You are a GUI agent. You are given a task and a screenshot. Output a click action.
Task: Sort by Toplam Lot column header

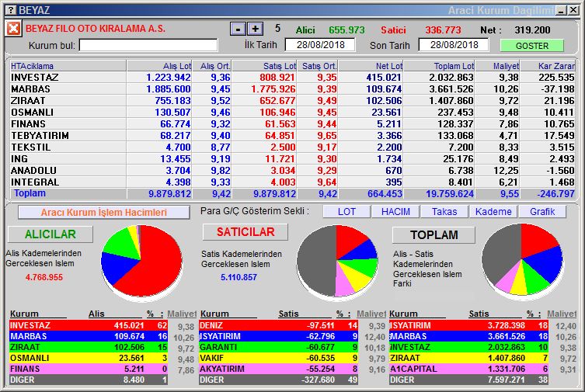point(440,66)
